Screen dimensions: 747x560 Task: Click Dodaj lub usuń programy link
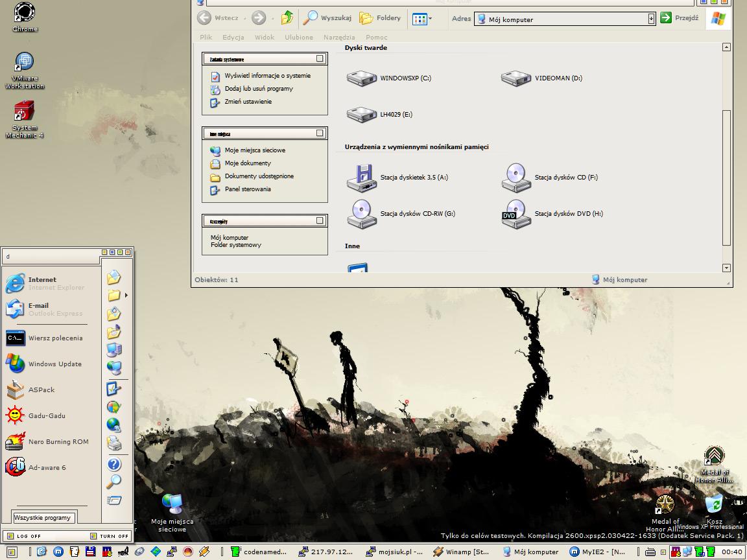258,89
